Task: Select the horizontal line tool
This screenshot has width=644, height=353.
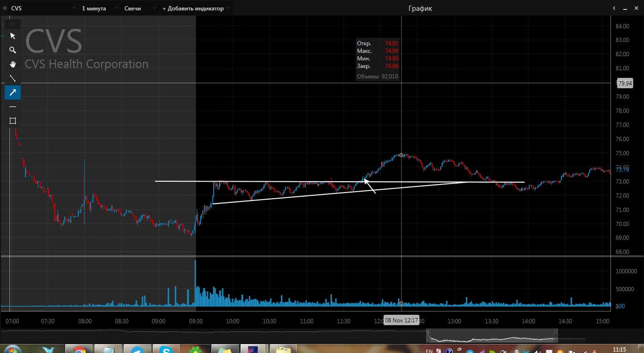Action: pyautogui.click(x=13, y=107)
